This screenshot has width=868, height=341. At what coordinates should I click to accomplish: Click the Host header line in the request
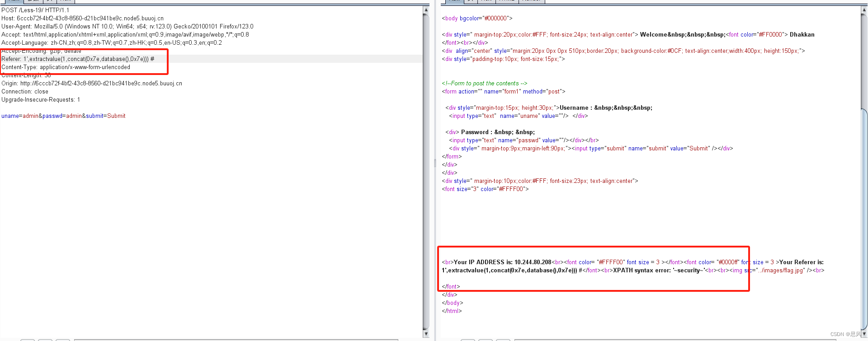(82, 18)
